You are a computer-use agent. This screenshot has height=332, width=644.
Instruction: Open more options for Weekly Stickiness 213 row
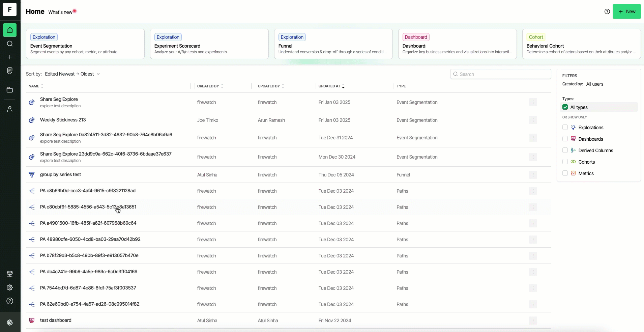[x=533, y=120]
